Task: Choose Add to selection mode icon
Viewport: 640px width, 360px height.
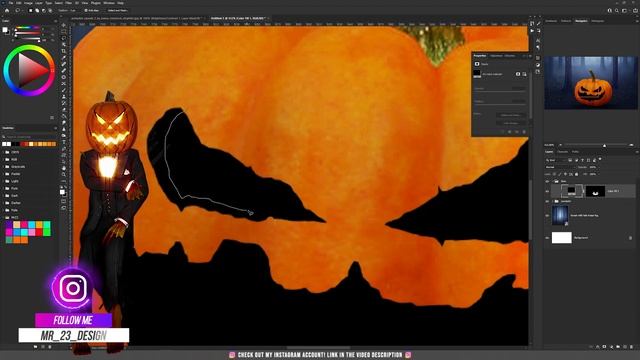Action: click(x=37, y=11)
